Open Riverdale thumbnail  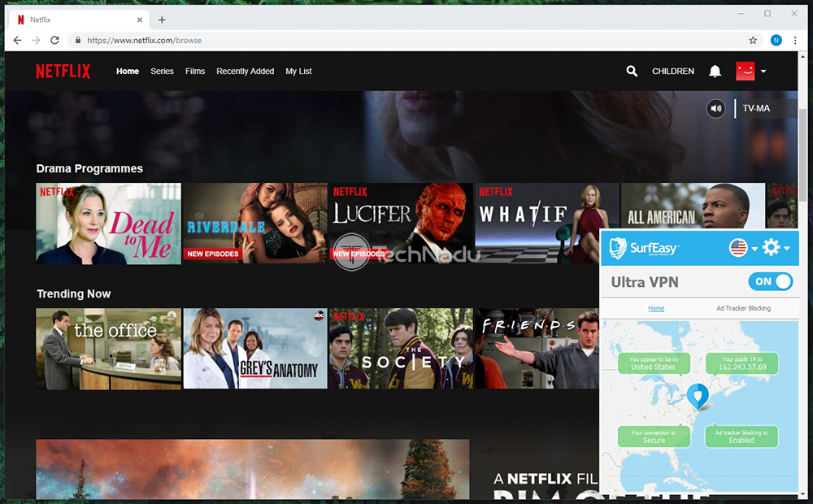pyautogui.click(x=255, y=224)
